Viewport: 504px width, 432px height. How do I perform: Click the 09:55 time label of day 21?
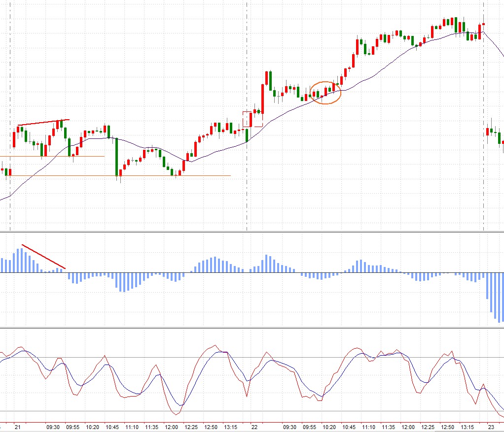click(72, 427)
